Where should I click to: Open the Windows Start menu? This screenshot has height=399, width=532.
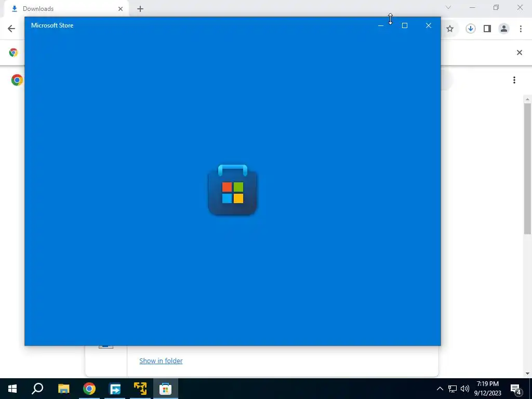[x=12, y=389]
